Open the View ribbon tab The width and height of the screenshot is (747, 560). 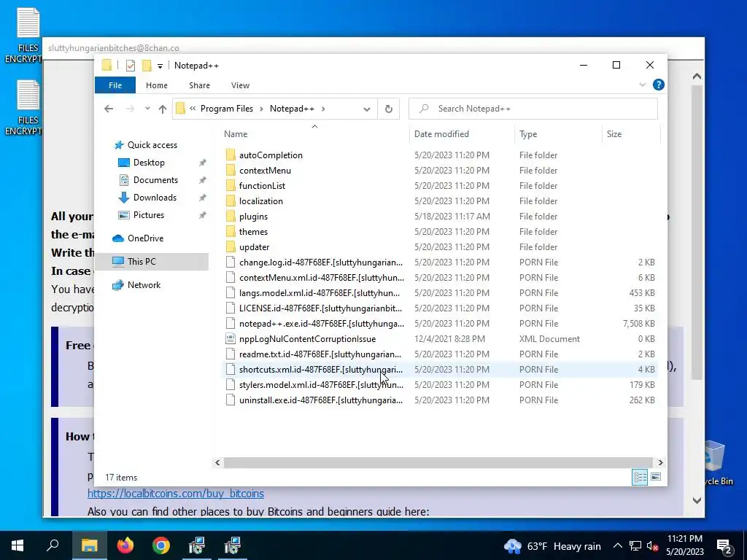[x=240, y=85]
